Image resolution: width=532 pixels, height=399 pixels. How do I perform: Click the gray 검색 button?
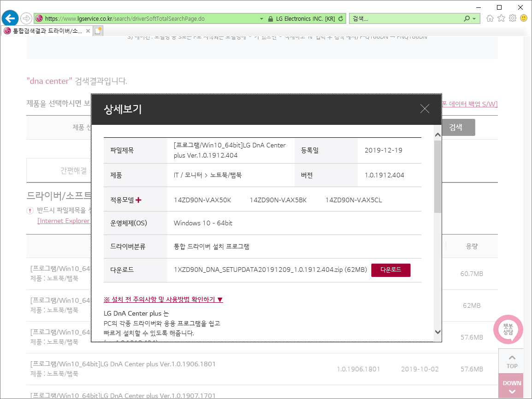[458, 128]
